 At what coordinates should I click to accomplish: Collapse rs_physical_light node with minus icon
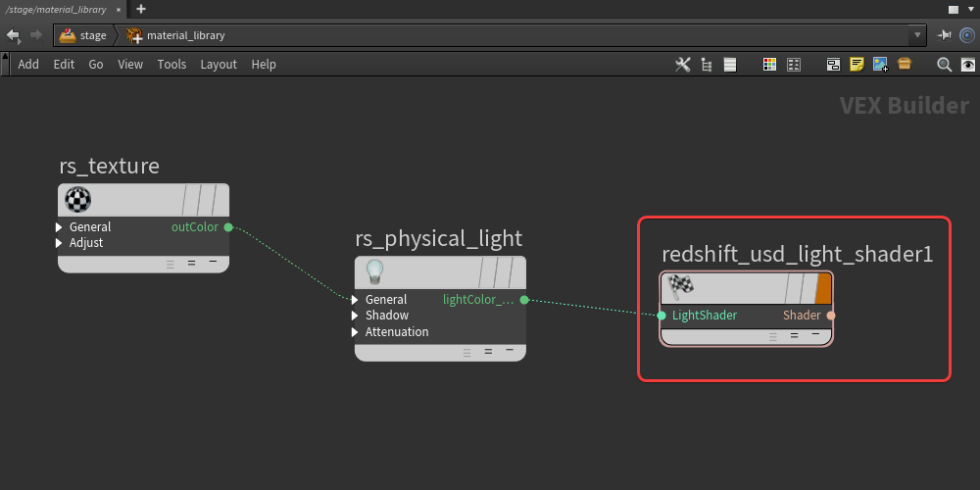[510, 350]
